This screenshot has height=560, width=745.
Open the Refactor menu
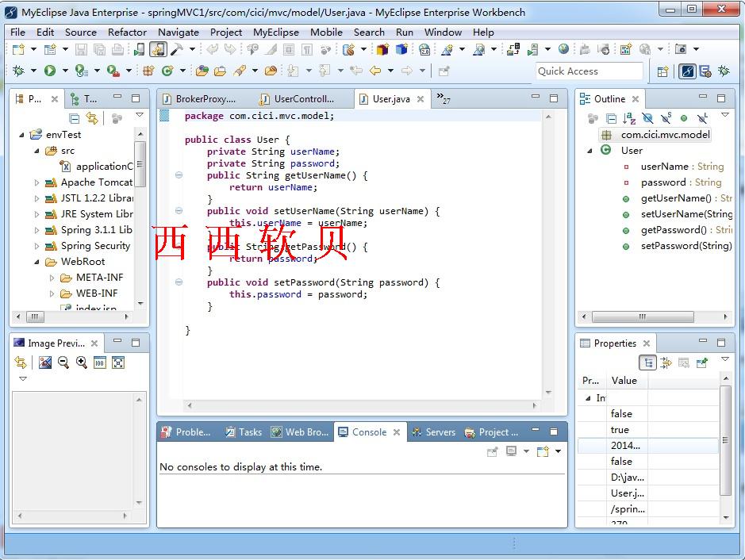(x=127, y=33)
